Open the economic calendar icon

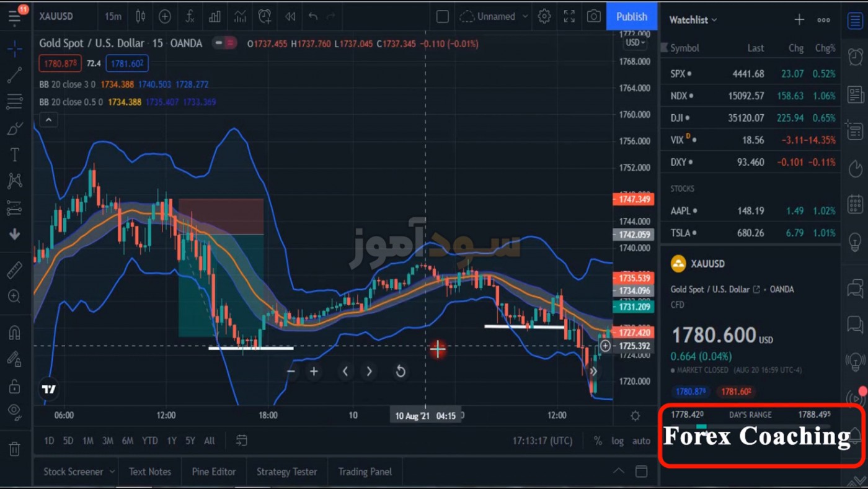[856, 204]
